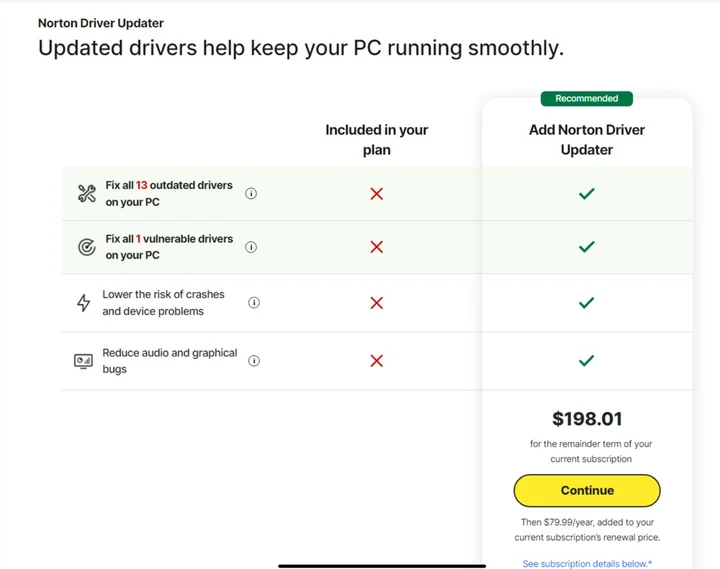The image size is (720, 569).
Task: Click the red X in the audio bugs row
Action: [x=376, y=361]
